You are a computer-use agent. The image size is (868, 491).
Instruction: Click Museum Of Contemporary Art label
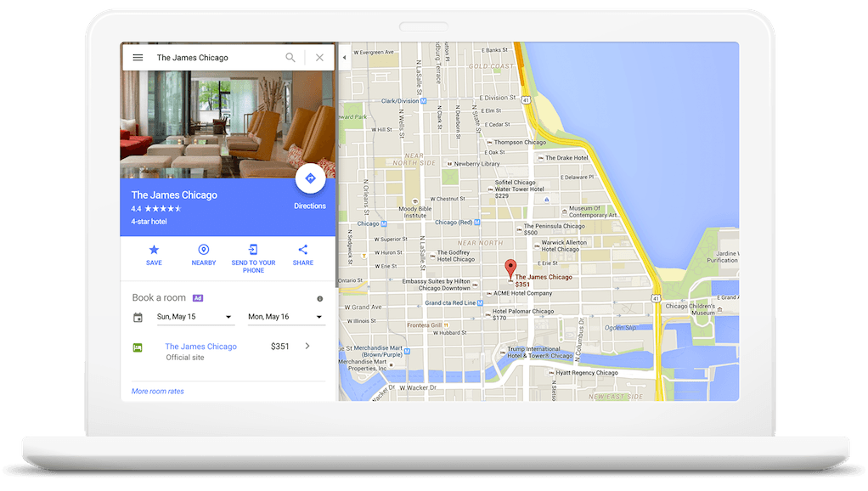[x=592, y=212]
